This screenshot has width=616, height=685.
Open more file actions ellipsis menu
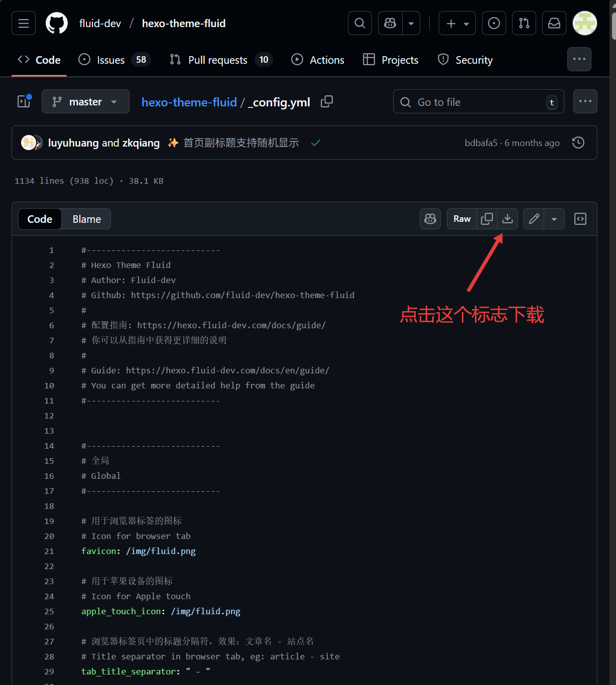[x=585, y=101]
